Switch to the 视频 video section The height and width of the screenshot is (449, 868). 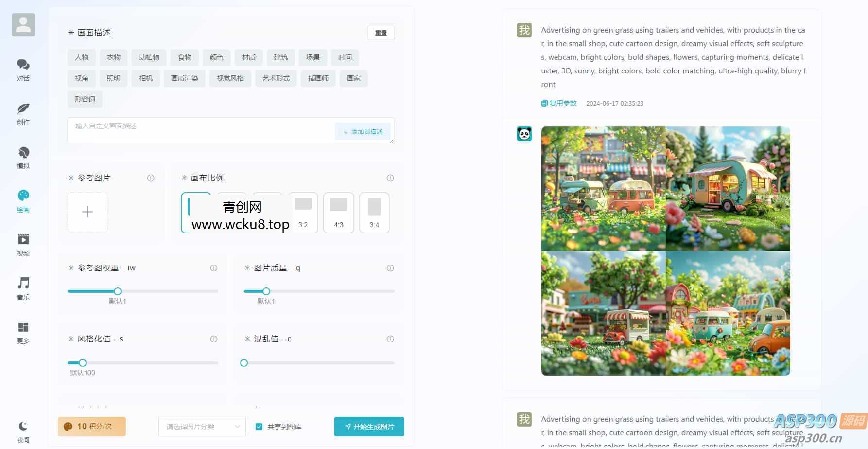23,245
